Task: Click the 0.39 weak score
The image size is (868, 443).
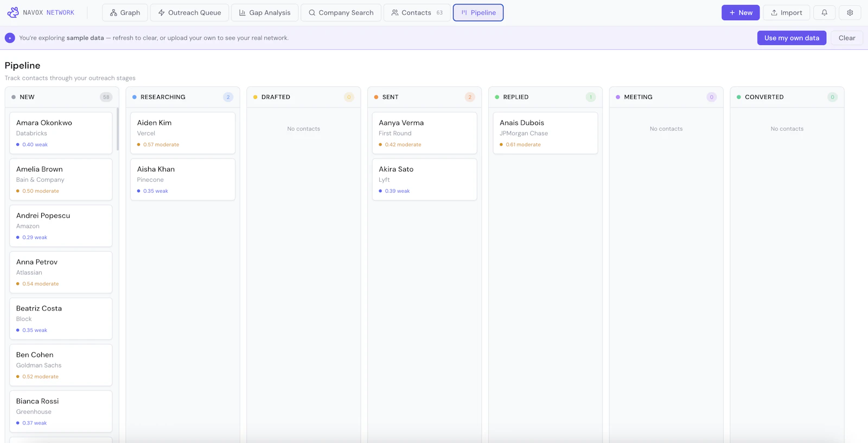Action: pos(397,191)
